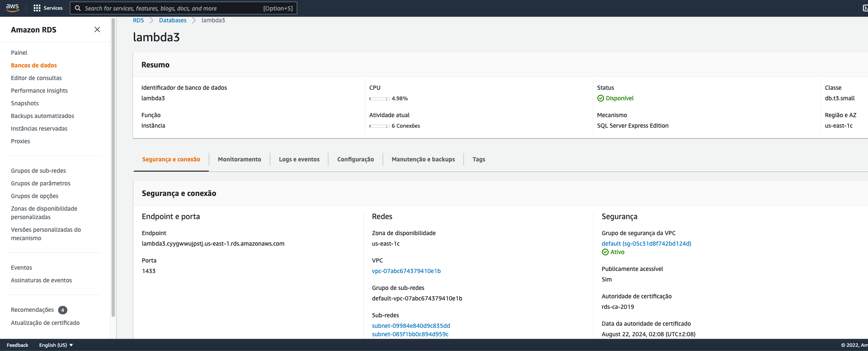
Task: Select the endpoint lambda3.cyygwwujpstj.us-east-1.rds.amazonaws.com text
Action: click(213, 244)
